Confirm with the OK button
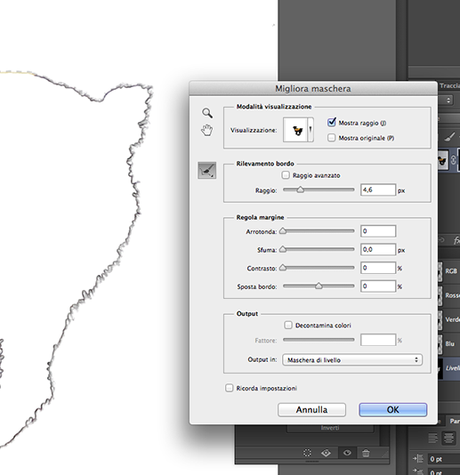This screenshot has height=475, width=460. (393, 410)
